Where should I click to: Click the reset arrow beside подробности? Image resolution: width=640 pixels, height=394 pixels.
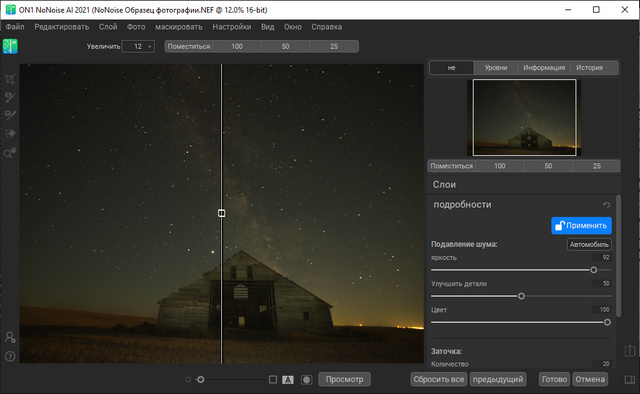[607, 205]
